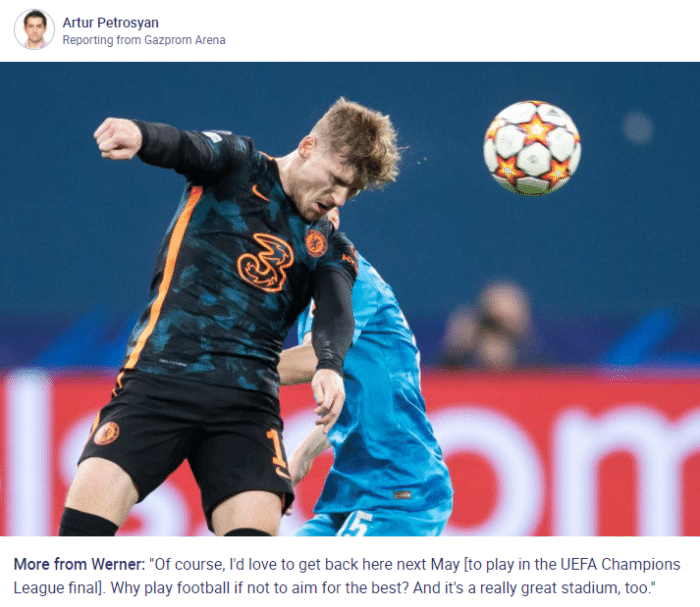Open the Artur Petrosyan author name
This screenshot has height=607, width=700.
click(110, 23)
